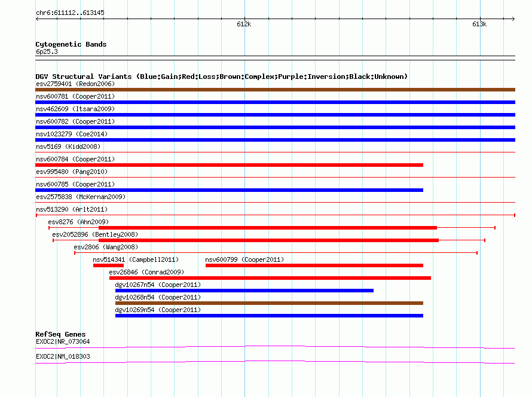This screenshot has height=397, width=532.
Task: Open esv2806 (Wang2008) variant label
Action: pyautogui.click(x=106, y=247)
